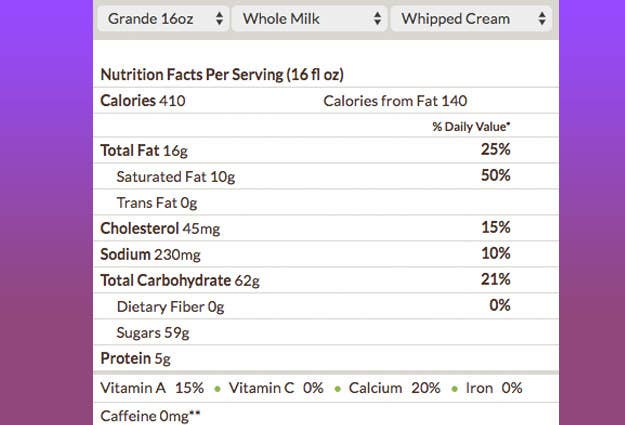Viewport: 625px width, 425px height.
Task: Open the Whipped Cream topping dropdown
Action: tap(472, 19)
